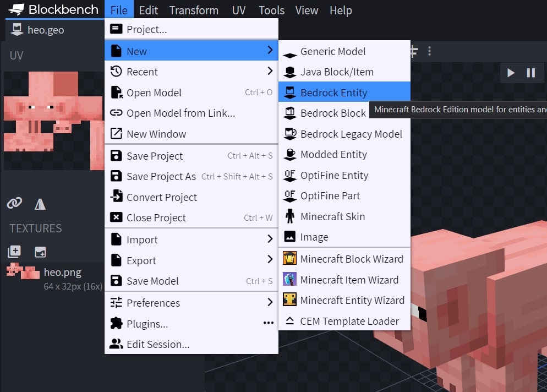Expand the New submenu arrow

pyautogui.click(x=270, y=50)
